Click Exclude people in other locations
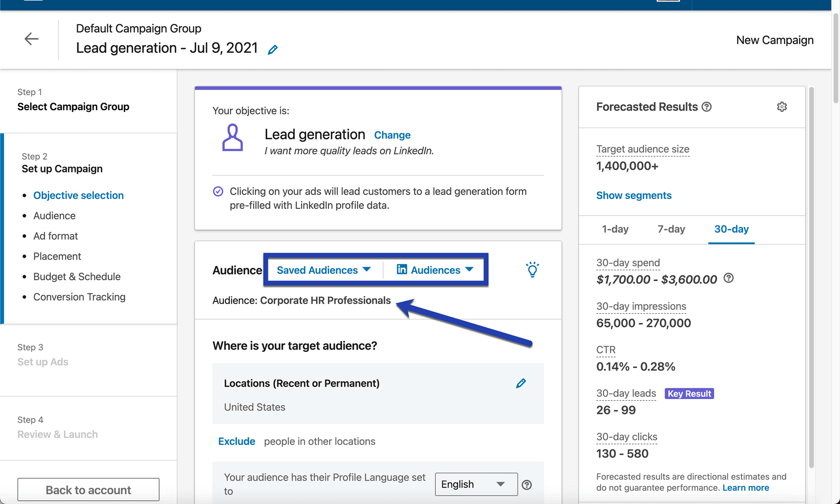840x504 pixels. tap(236, 441)
